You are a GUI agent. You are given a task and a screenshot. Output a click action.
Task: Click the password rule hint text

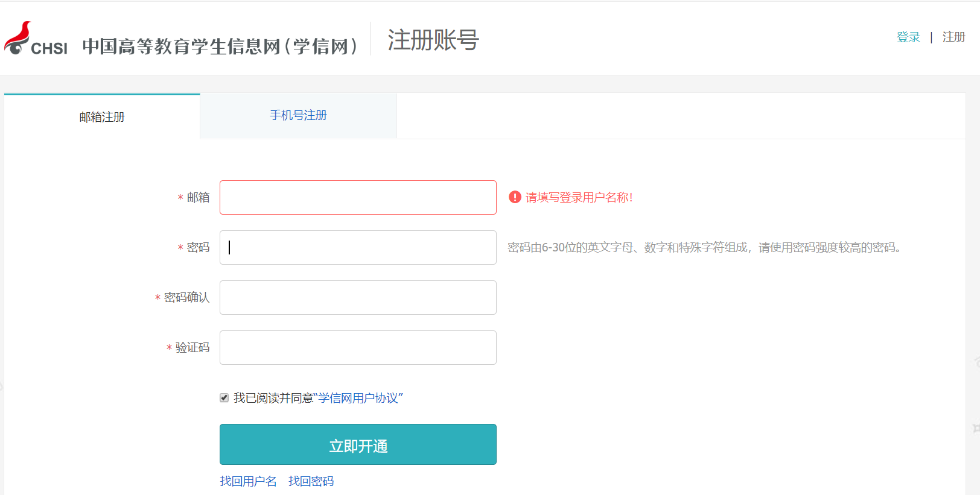705,247
